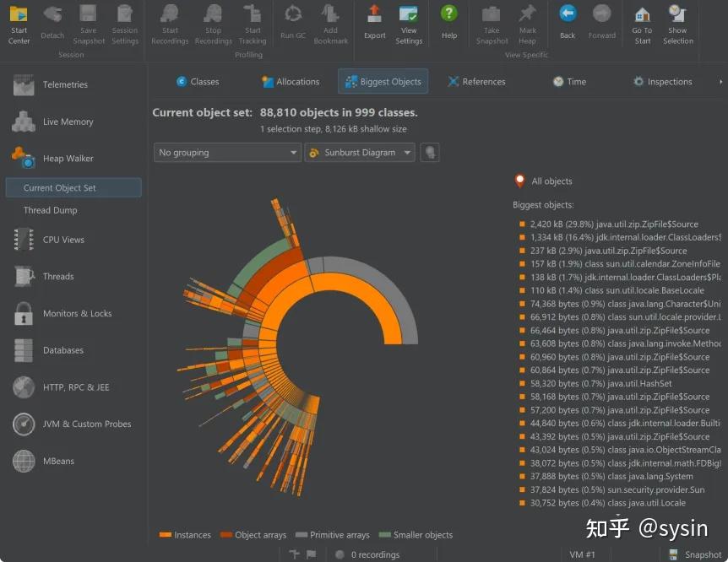
Task: Take a heap snapshot
Action: [491, 24]
